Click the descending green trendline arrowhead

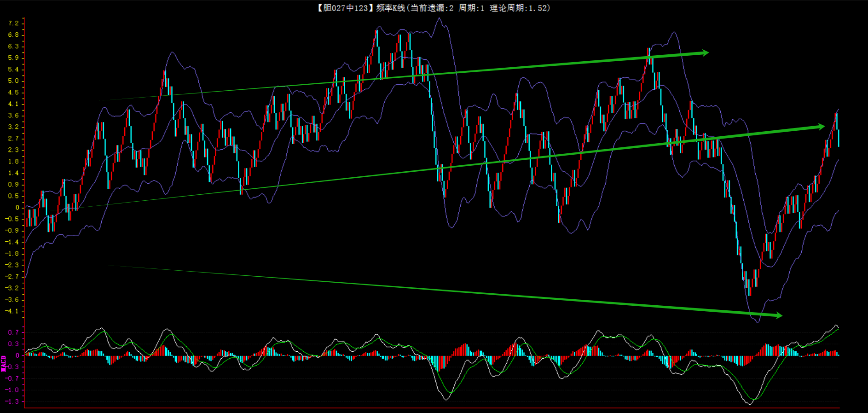pos(778,315)
